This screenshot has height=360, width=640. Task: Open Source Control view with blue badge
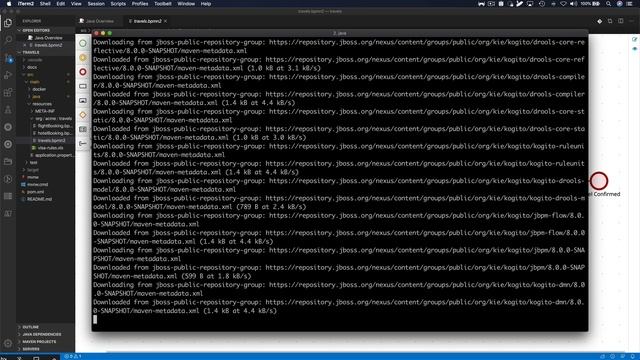point(8,58)
